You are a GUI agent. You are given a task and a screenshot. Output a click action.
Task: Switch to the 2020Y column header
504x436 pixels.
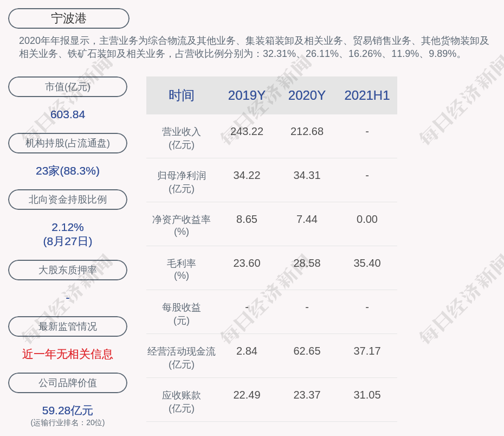(x=307, y=95)
